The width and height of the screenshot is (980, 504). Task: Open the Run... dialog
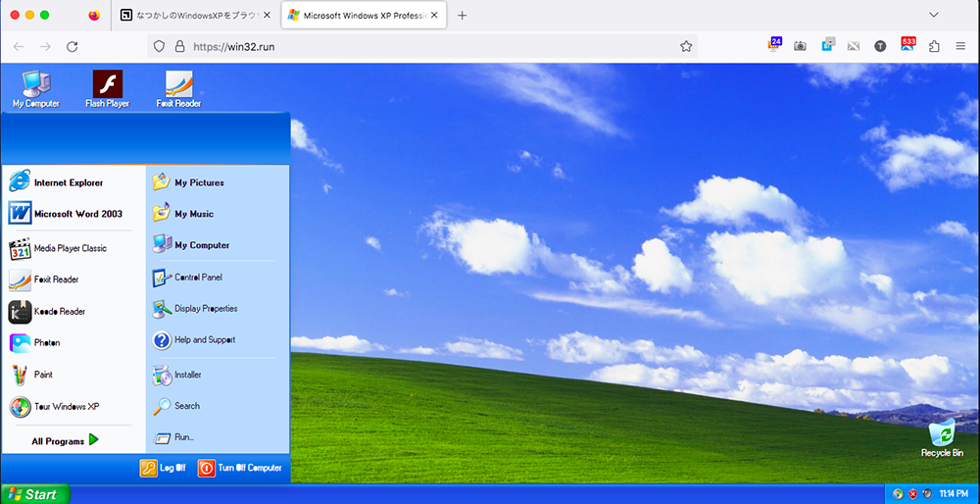click(217, 437)
